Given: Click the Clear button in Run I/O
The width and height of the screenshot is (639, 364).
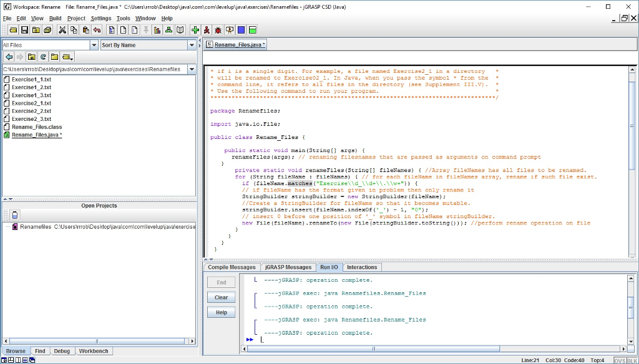Looking at the screenshot, I should click(x=222, y=297).
